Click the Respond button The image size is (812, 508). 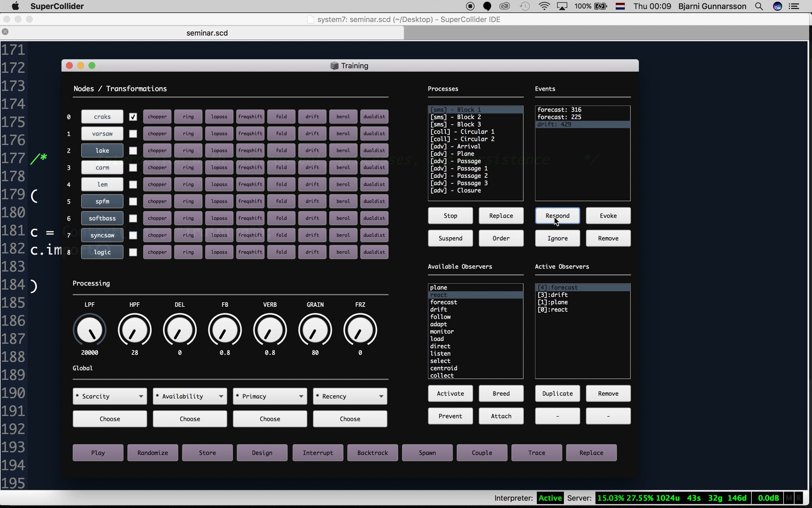point(558,216)
